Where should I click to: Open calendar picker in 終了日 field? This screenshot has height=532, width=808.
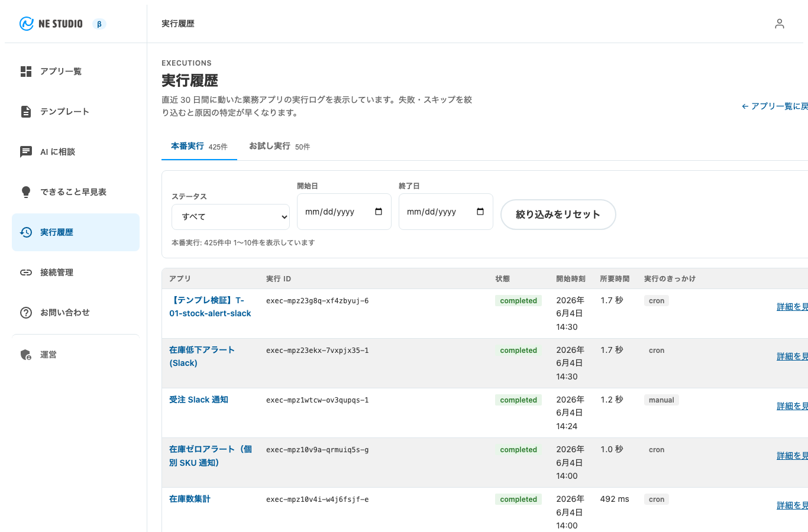(x=480, y=212)
